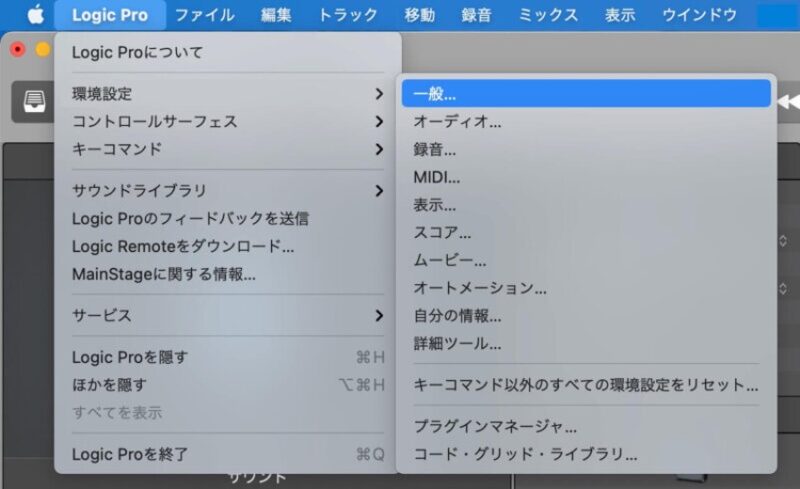Screen dimensions: 800x489
Task: Choose Logic Proを終了
Action: [x=228, y=454]
